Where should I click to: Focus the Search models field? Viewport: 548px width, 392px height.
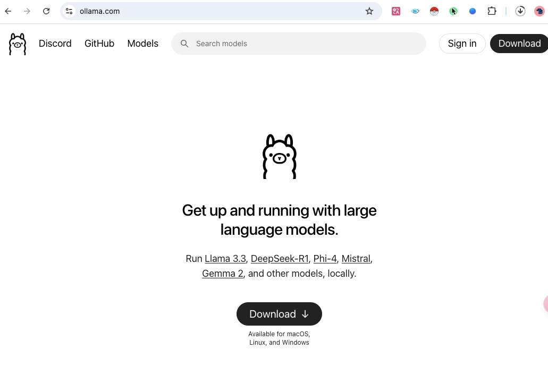[299, 44]
